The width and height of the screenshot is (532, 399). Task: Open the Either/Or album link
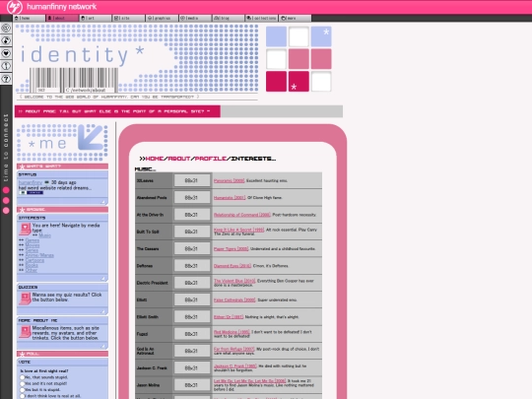[229, 317]
